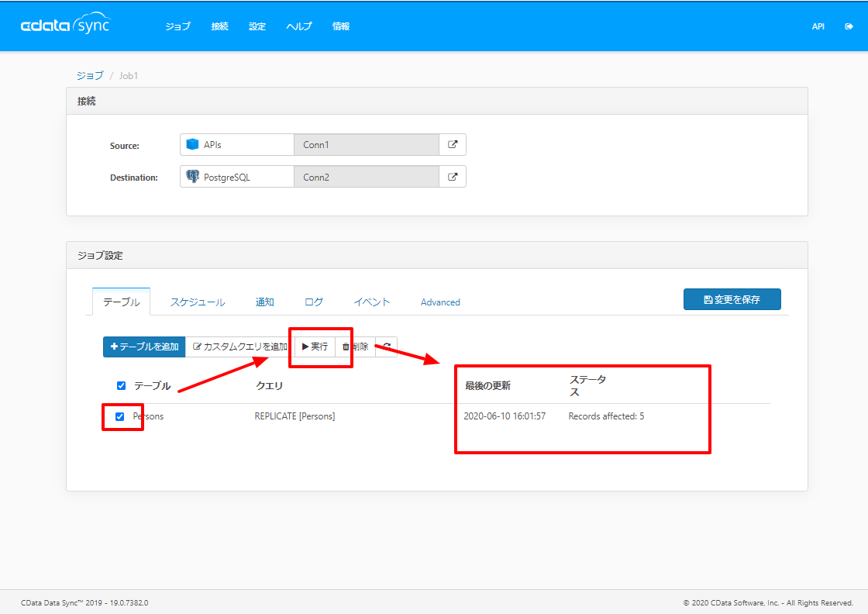Viewport: 868px width, 614px height.
Task: Open the ジョブ menu in header
Action: coord(177,26)
